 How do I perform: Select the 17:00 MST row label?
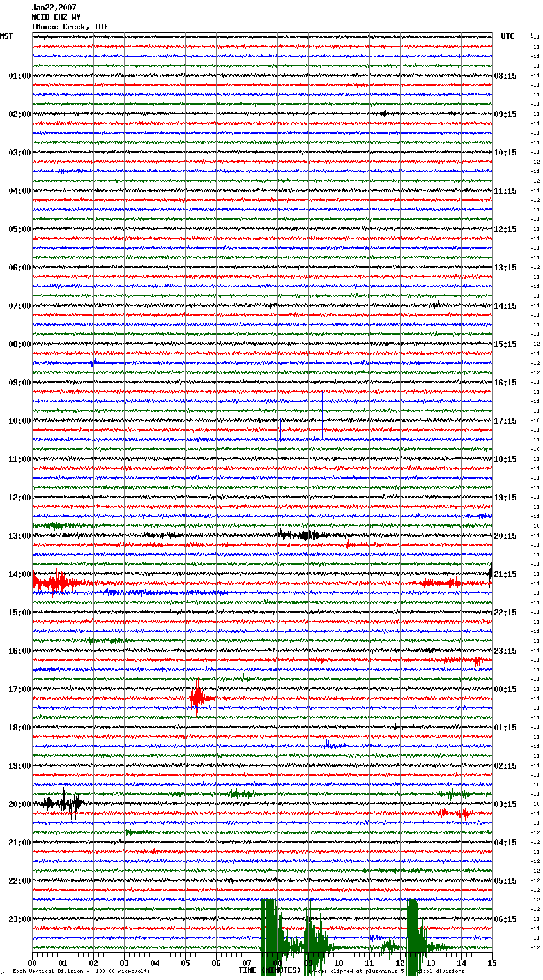pos(20,689)
